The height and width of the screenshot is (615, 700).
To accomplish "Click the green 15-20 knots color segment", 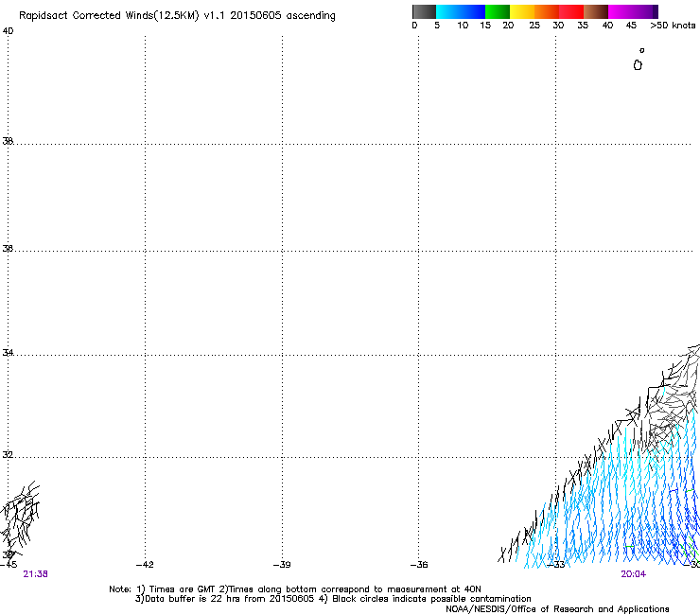I will point(498,11).
